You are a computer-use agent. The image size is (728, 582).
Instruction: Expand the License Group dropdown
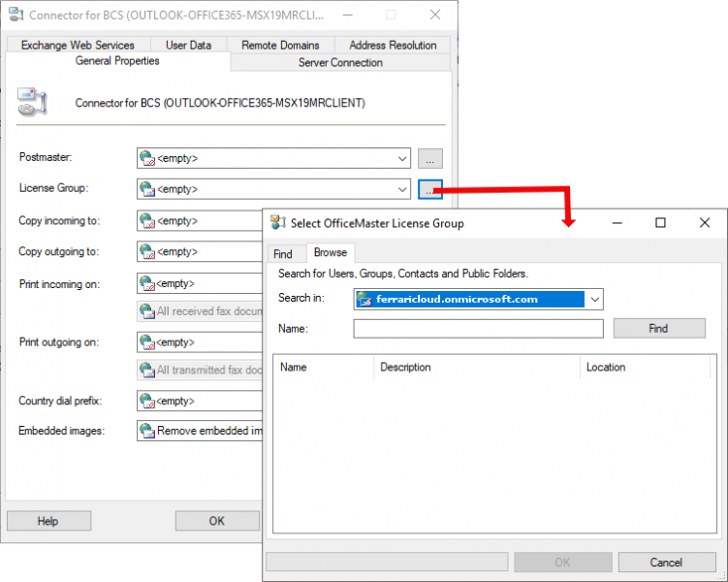(402, 189)
